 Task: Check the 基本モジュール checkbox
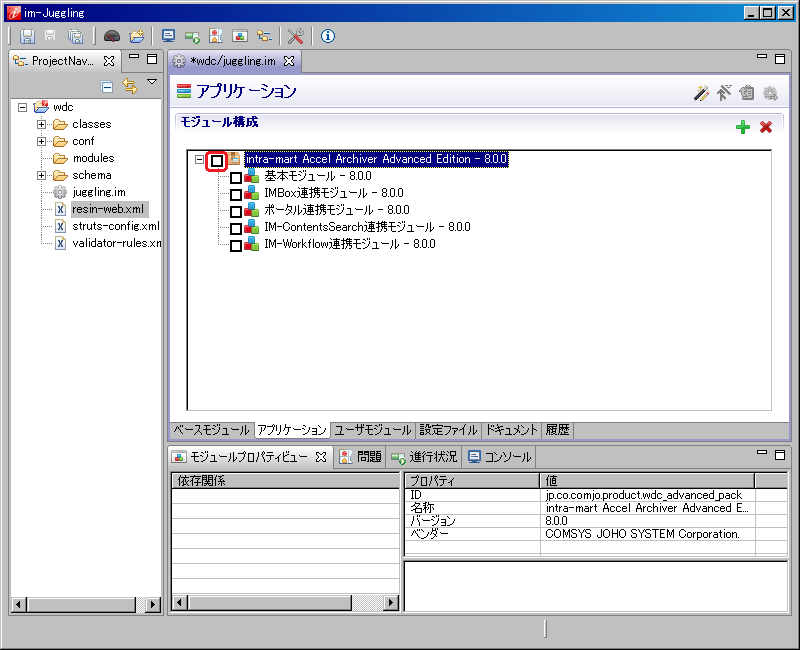coord(236,178)
